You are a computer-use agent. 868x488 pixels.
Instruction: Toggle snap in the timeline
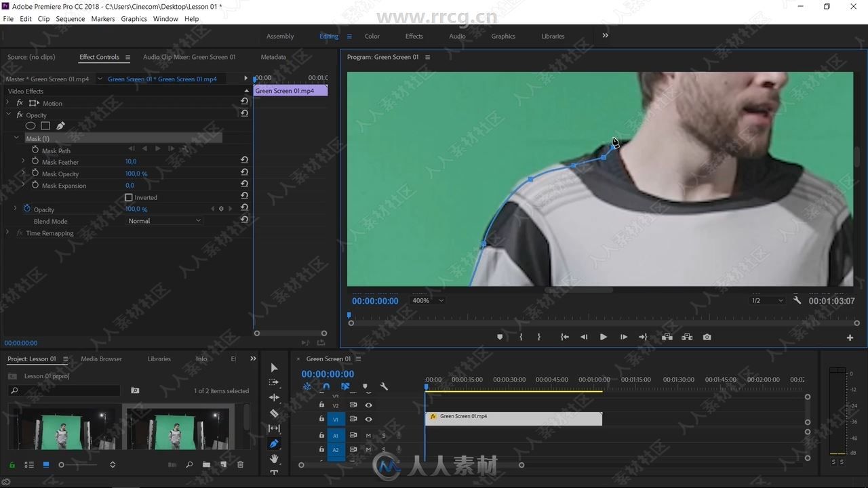326,387
